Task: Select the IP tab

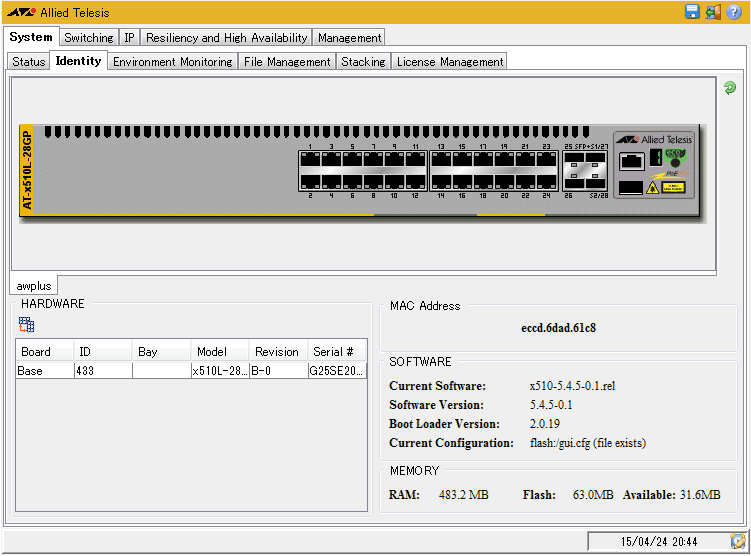Action: [x=130, y=38]
